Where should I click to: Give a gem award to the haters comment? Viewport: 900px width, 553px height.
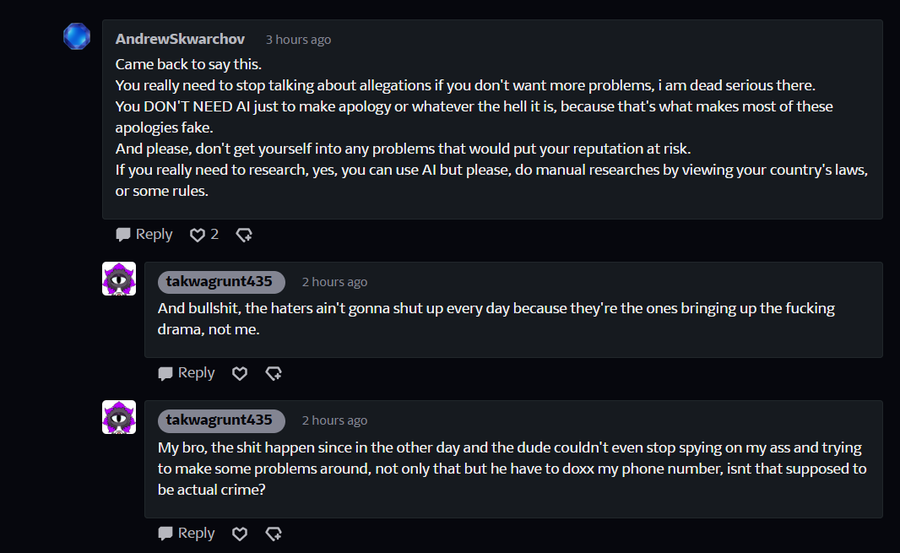tap(273, 373)
